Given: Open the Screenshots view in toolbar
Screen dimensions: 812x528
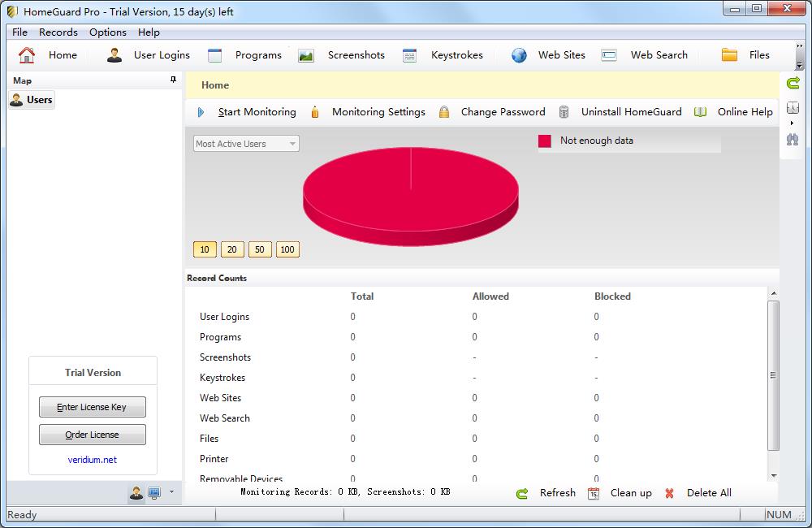Looking at the screenshot, I should pyautogui.click(x=306, y=55).
